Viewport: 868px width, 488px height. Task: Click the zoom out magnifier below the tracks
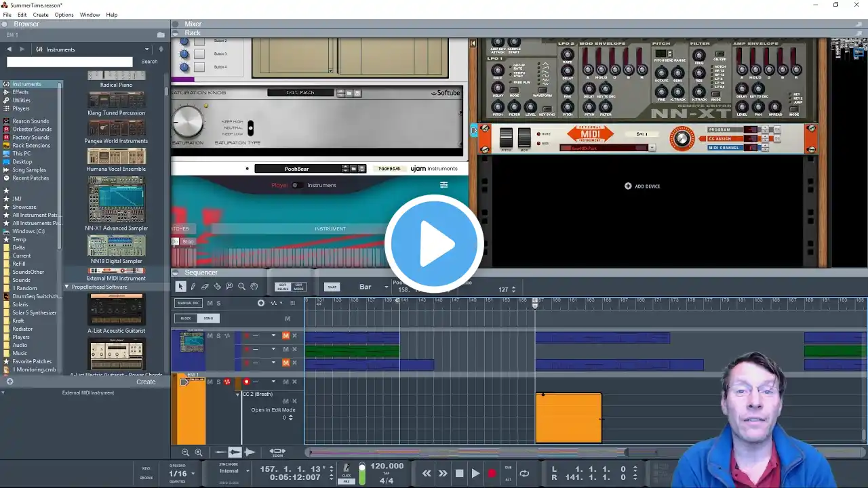point(186,452)
